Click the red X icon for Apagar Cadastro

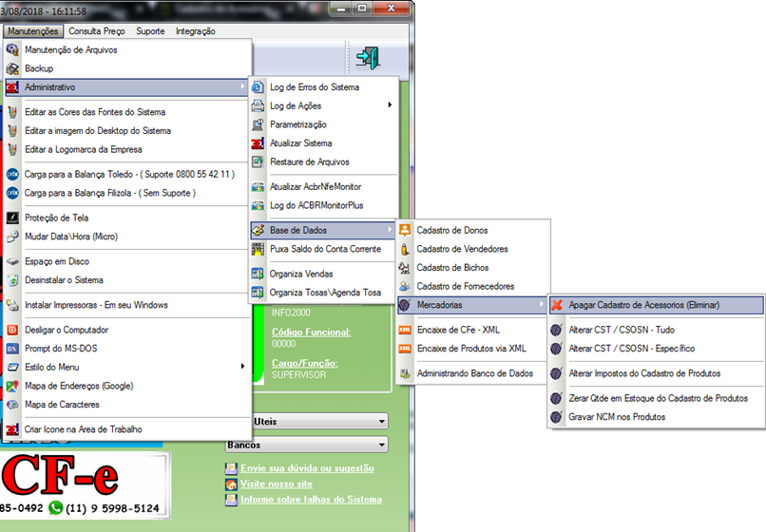558,306
